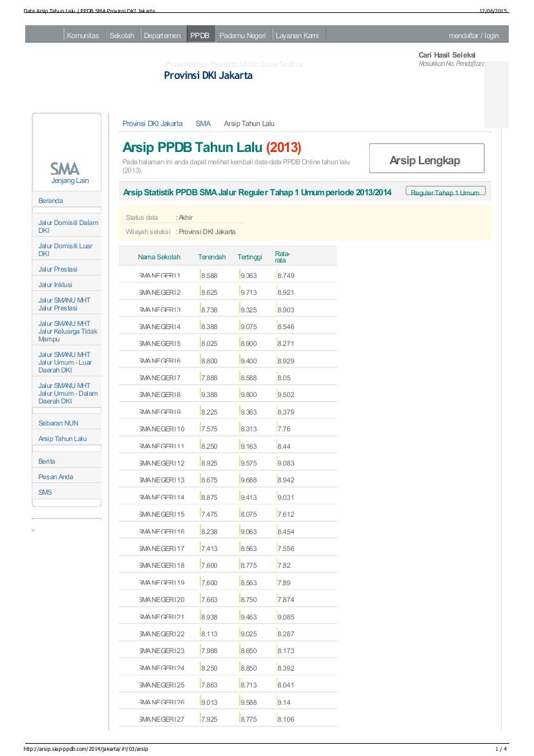This screenshot has height=756, width=534.
Task: Click the SMA breadcrumb link
Action: pyautogui.click(x=203, y=124)
